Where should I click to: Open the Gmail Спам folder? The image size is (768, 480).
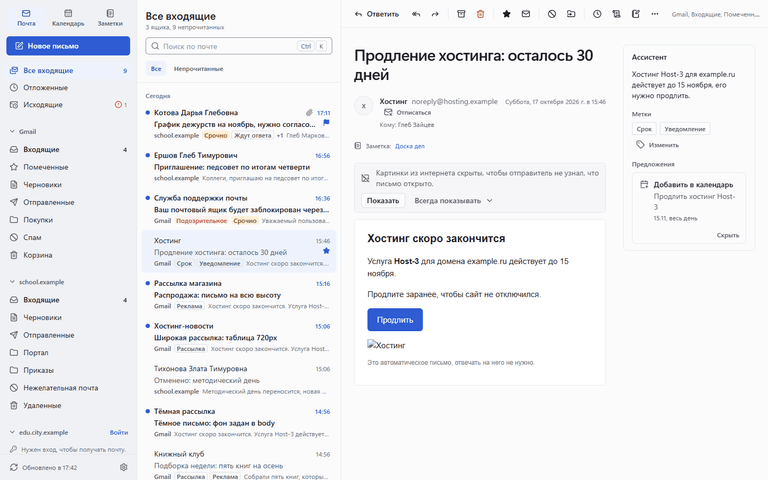68,238
